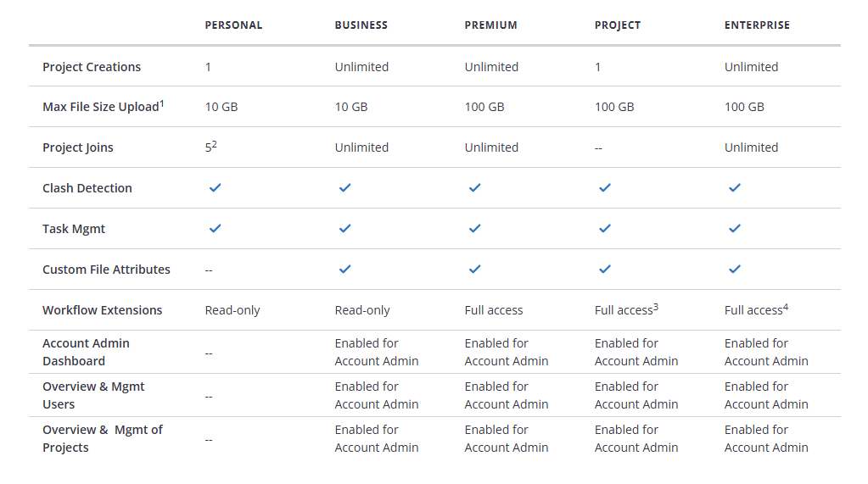Click the Task Mgmt checkmark under Business

point(344,229)
